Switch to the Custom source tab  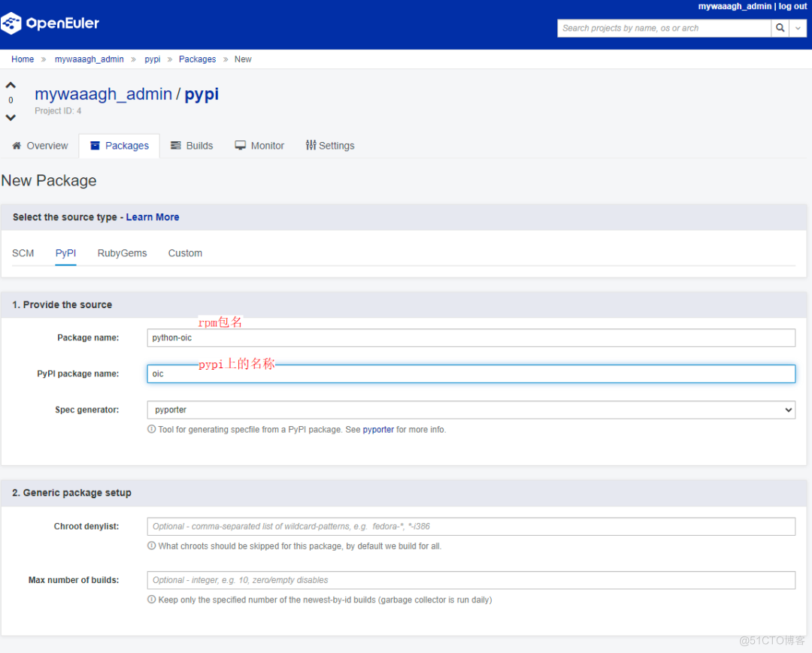(185, 253)
